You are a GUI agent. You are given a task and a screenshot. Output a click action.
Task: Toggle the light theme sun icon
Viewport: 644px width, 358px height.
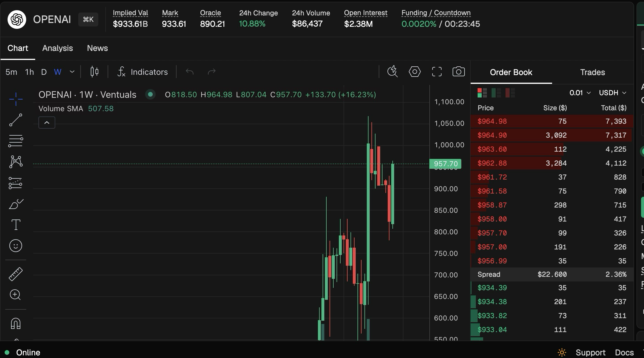coord(562,352)
